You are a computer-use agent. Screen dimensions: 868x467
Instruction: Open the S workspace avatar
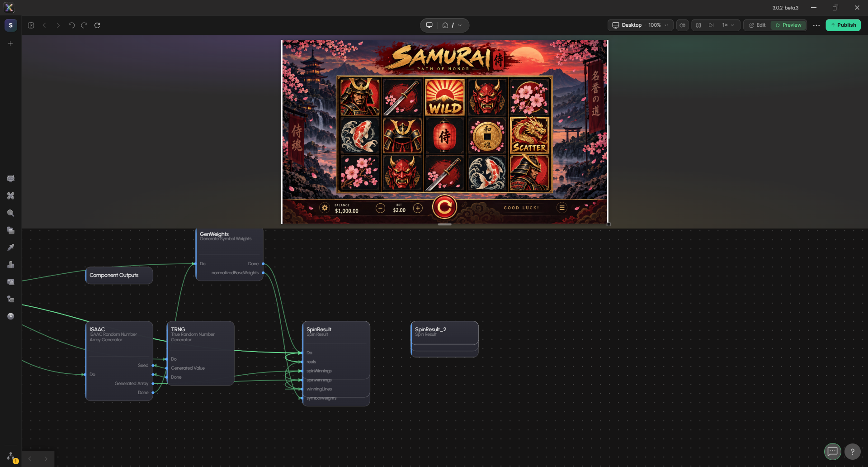[x=10, y=25]
